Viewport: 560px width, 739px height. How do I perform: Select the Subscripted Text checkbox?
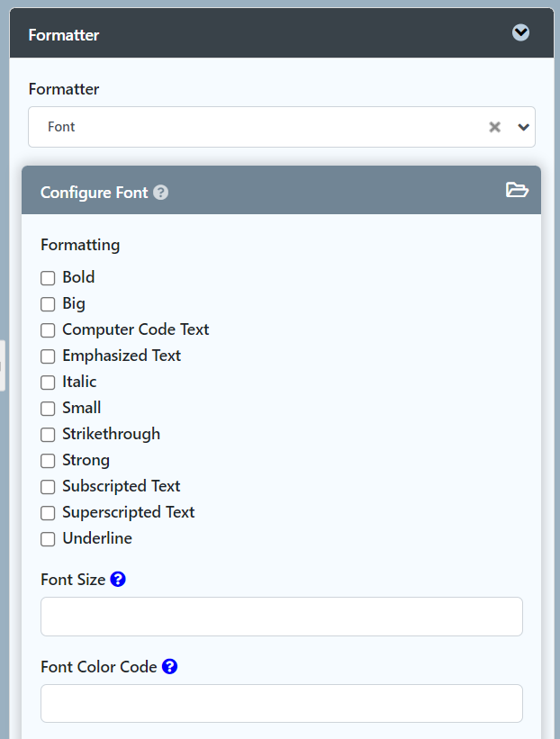pos(48,487)
